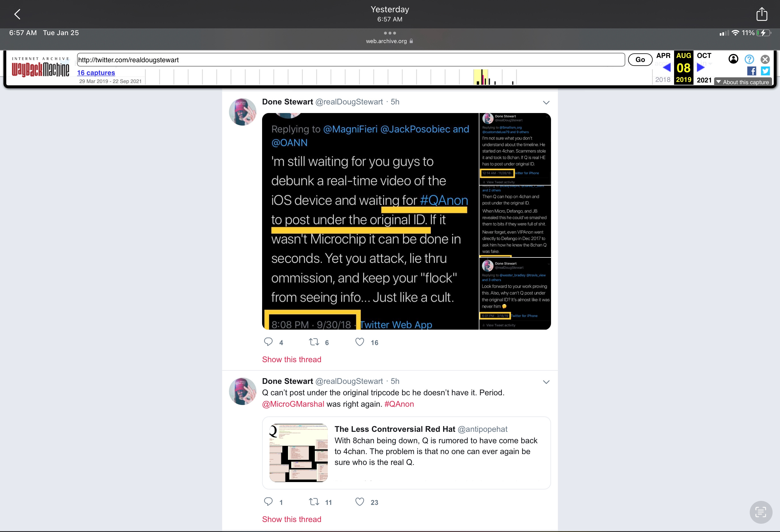
Task: Click @MicroGMarshal mention
Action: tap(293, 404)
